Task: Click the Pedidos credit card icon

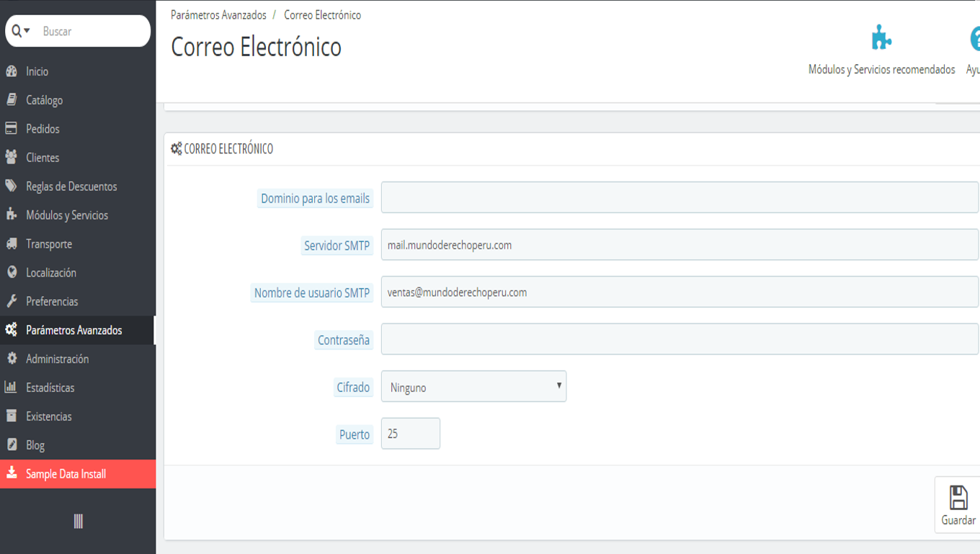Action: pyautogui.click(x=12, y=129)
